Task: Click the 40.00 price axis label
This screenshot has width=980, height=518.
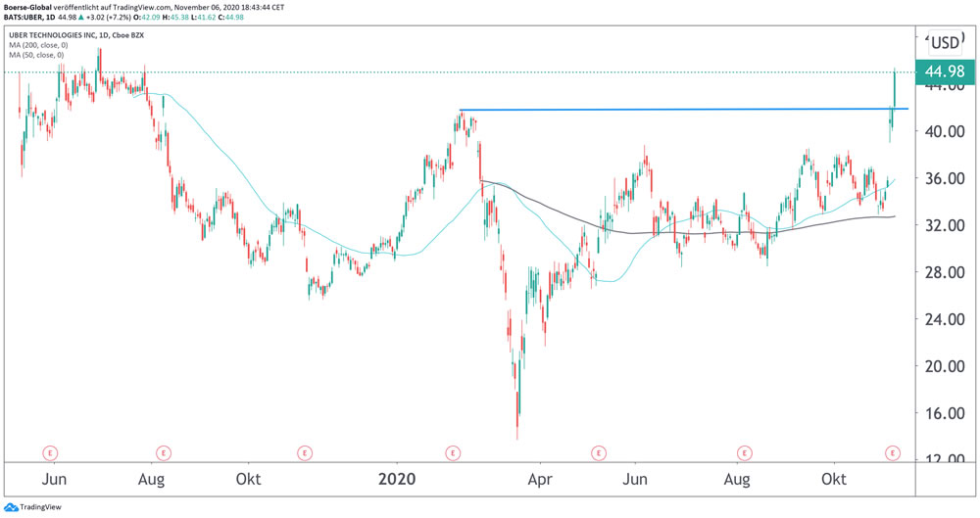Action: [945, 131]
